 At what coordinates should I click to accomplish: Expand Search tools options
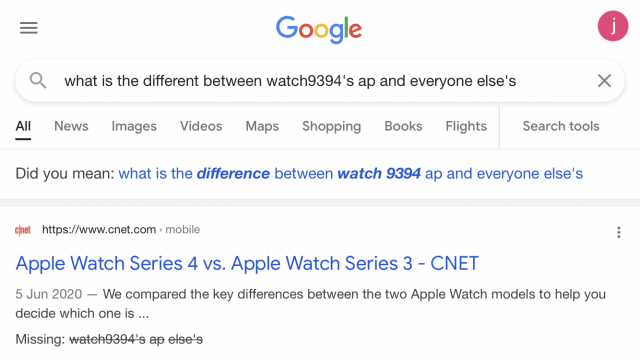coord(561,127)
